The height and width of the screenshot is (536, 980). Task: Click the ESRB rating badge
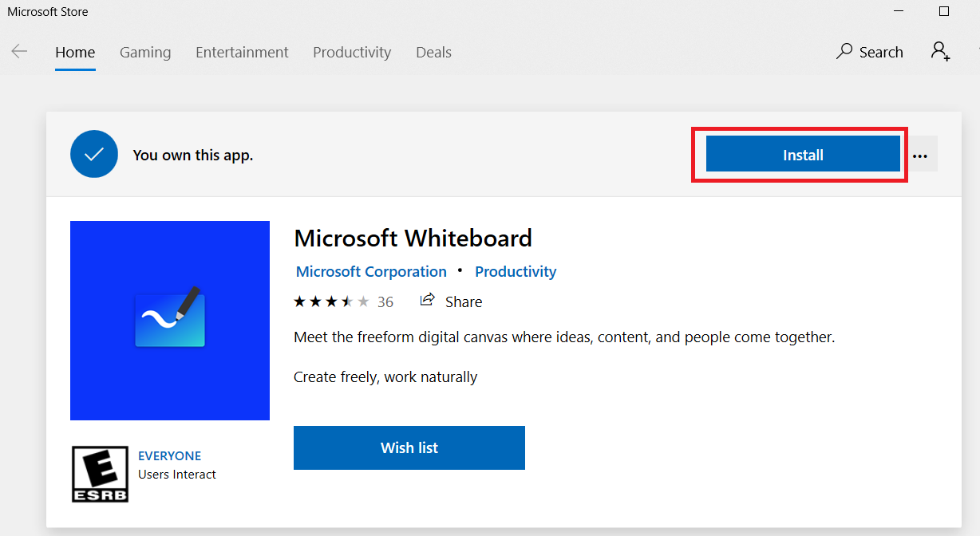tap(100, 474)
